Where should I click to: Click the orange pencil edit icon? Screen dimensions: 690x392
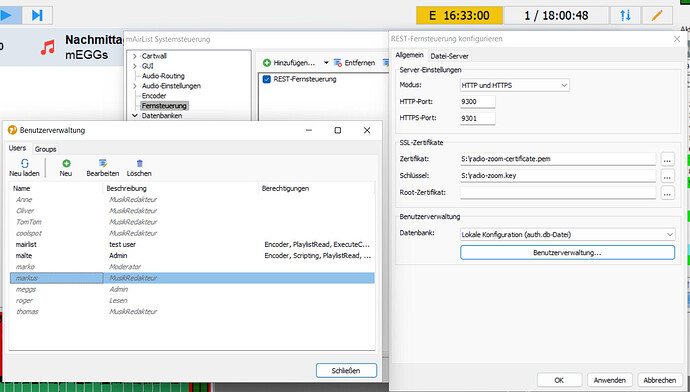[x=657, y=15]
